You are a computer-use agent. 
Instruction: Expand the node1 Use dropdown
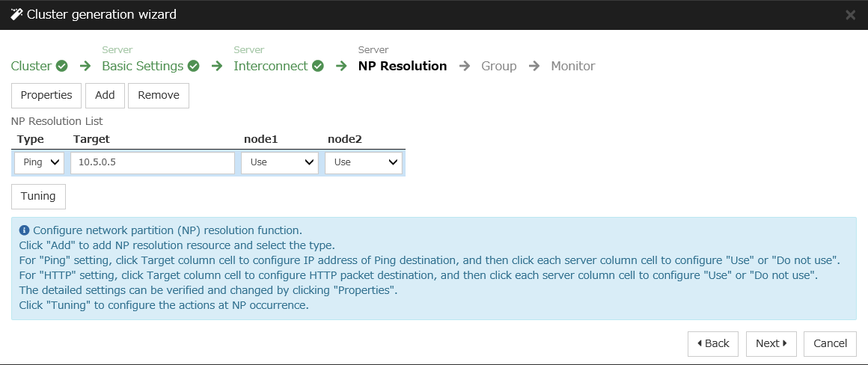280,162
